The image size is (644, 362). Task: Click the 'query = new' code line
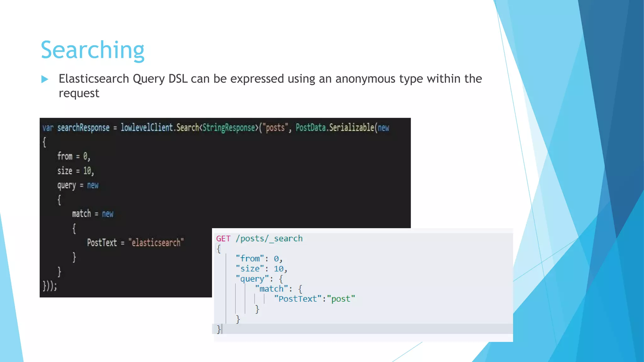[x=78, y=185]
